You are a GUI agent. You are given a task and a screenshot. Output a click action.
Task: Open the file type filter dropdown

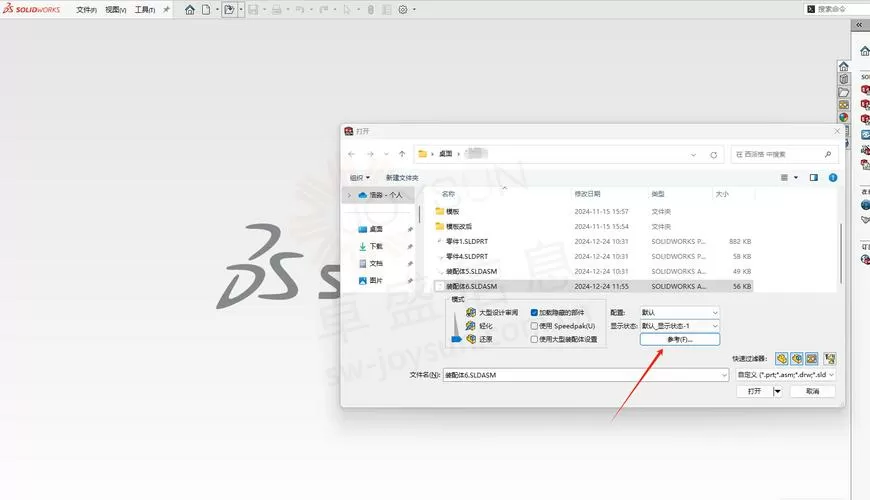pos(786,375)
